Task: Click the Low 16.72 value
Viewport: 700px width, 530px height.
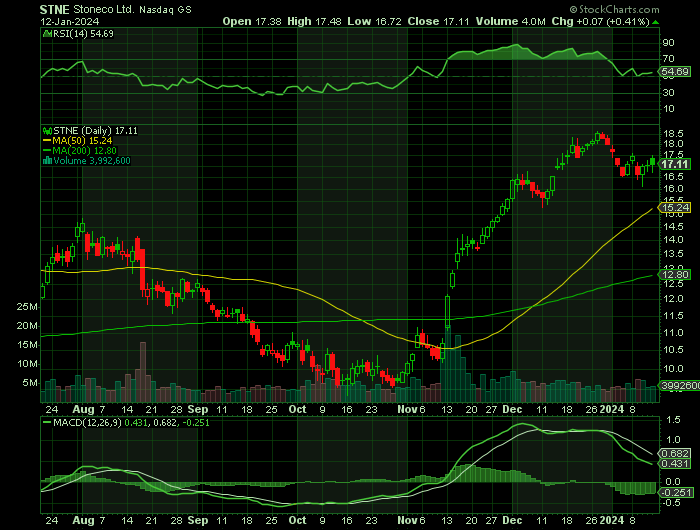Action: pos(375,21)
